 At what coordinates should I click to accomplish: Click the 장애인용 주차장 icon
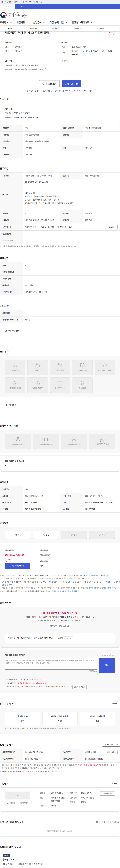[x=18, y=441]
